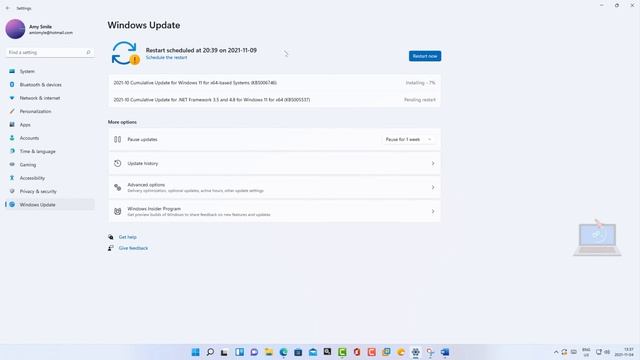Open Privacy & security settings
Image resolution: width=640 pixels, height=360 pixels.
click(49, 191)
